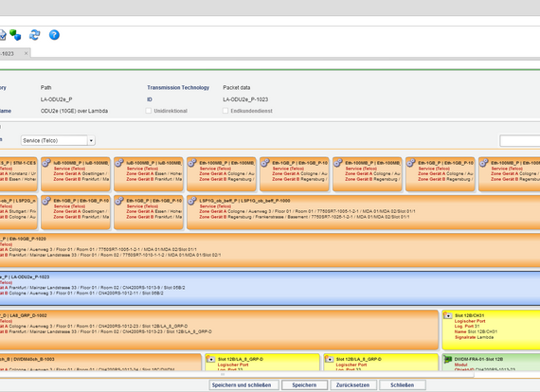
Task: Click the refresh arrows toolbar icon
Action: pos(34,35)
